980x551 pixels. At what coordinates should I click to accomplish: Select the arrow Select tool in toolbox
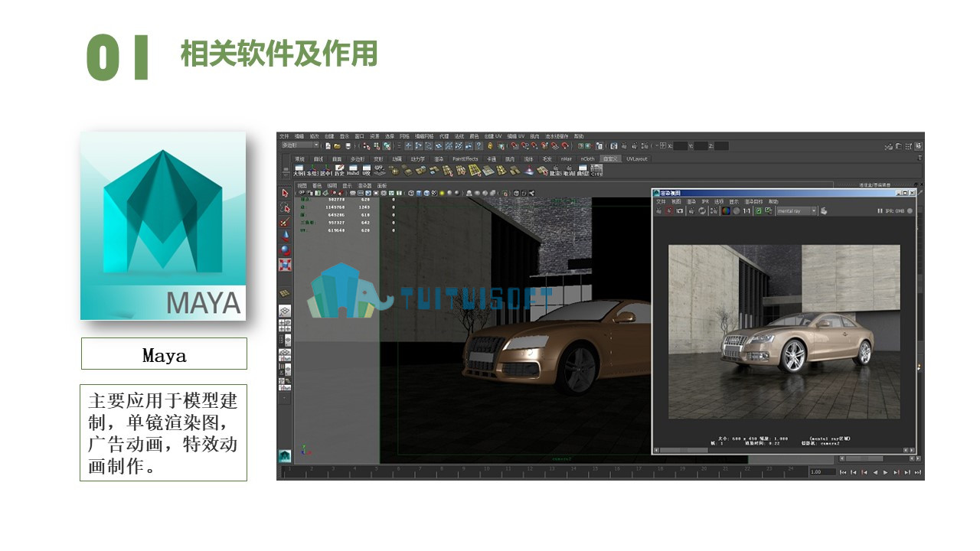285,193
